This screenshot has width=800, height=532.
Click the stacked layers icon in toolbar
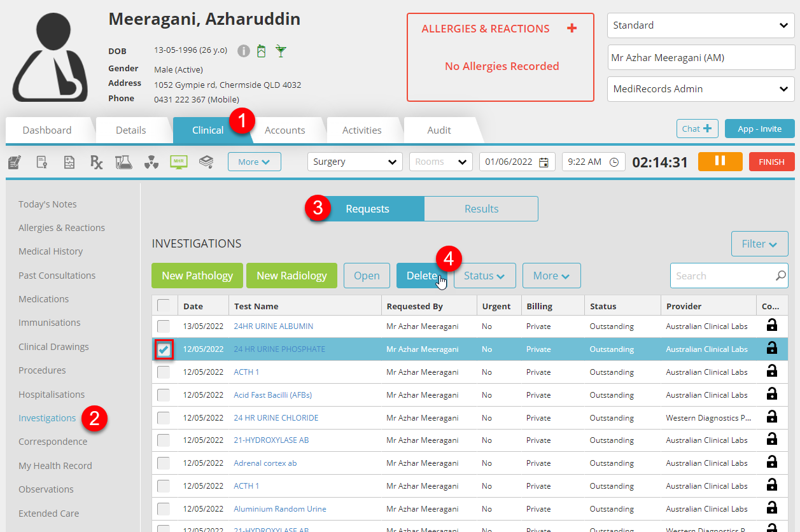(x=206, y=162)
